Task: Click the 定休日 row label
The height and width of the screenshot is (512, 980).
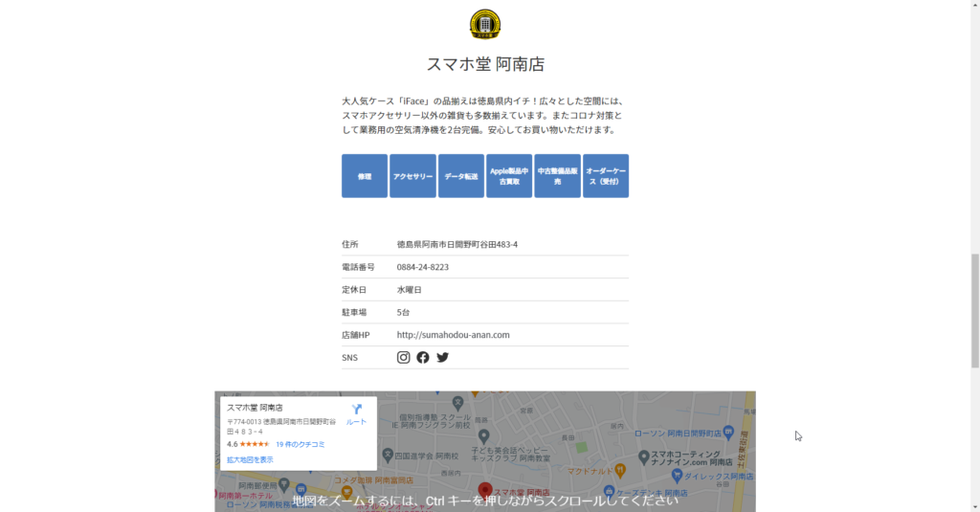Action: [x=354, y=290]
